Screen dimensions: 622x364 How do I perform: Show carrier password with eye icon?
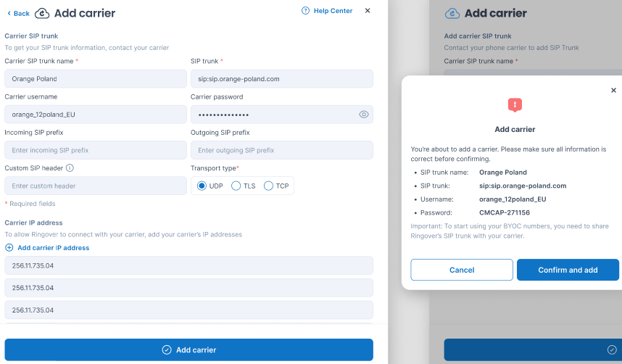(x=363, y=115)
